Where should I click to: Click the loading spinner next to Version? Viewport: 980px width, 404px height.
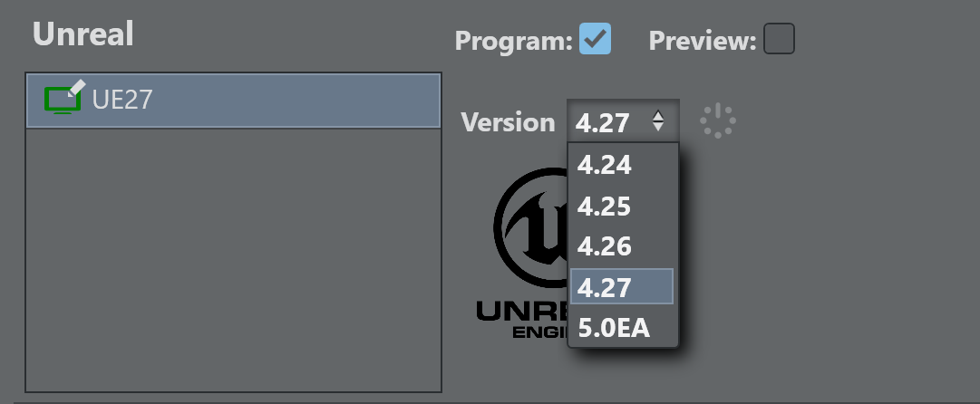[717, 121]
